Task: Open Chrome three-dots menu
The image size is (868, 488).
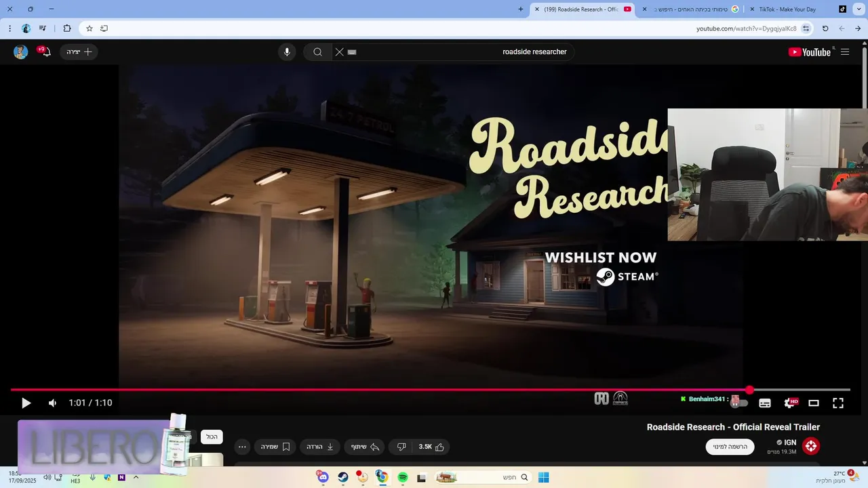Action: (x=9, y=28)
